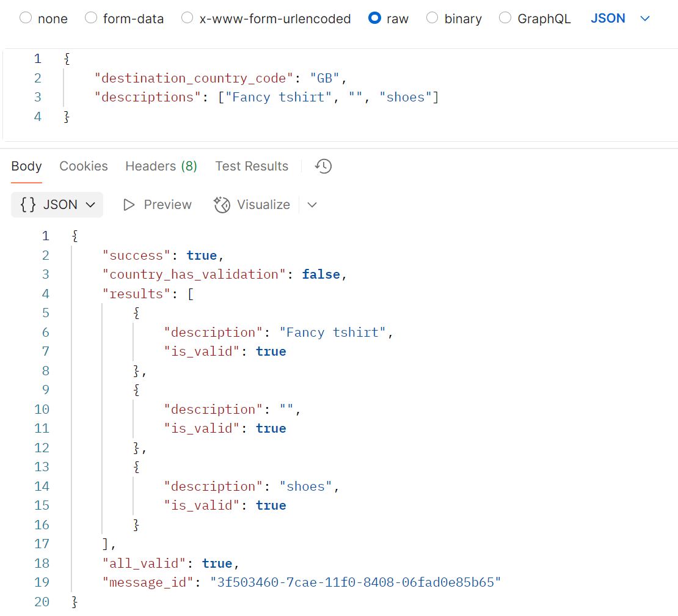This screenshot has width=678, height=616.
Task: Expand the chevron next to Visualize
Action: 312,205
